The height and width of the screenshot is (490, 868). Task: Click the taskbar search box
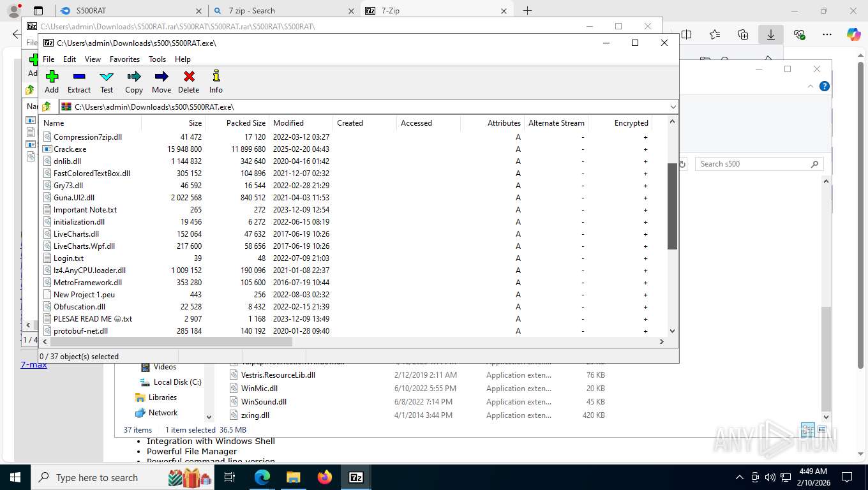[121, 477]
